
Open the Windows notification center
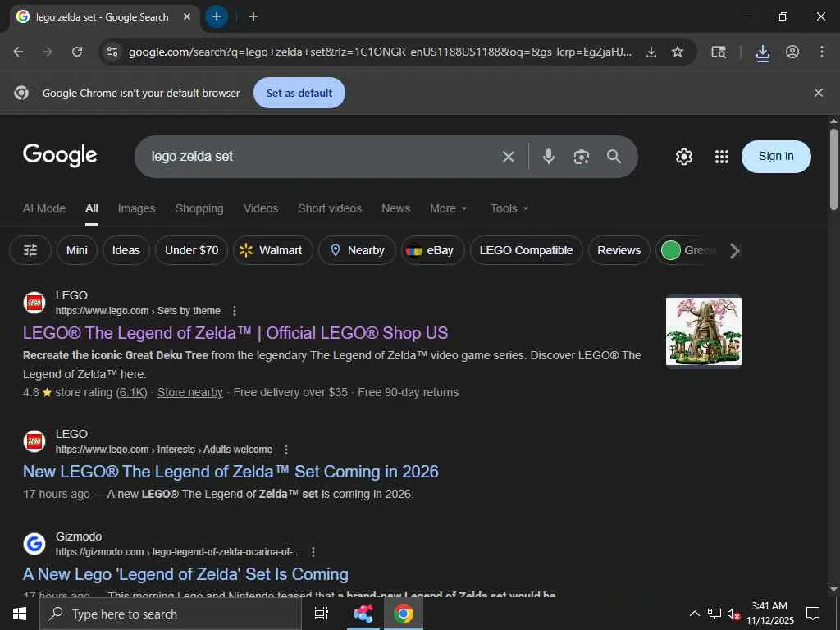pos(813,614)
